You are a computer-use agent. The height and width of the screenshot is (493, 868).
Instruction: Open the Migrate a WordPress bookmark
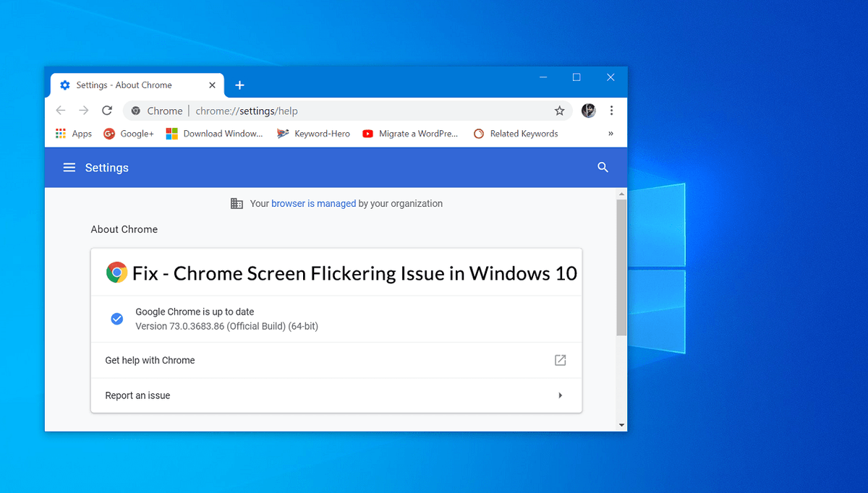(x=410, y=134)
